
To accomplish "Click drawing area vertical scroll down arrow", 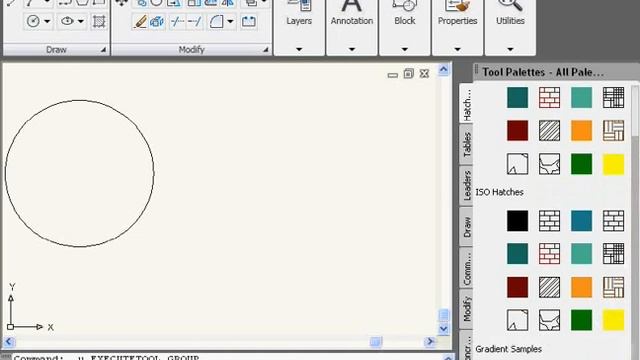I will 444,329.
